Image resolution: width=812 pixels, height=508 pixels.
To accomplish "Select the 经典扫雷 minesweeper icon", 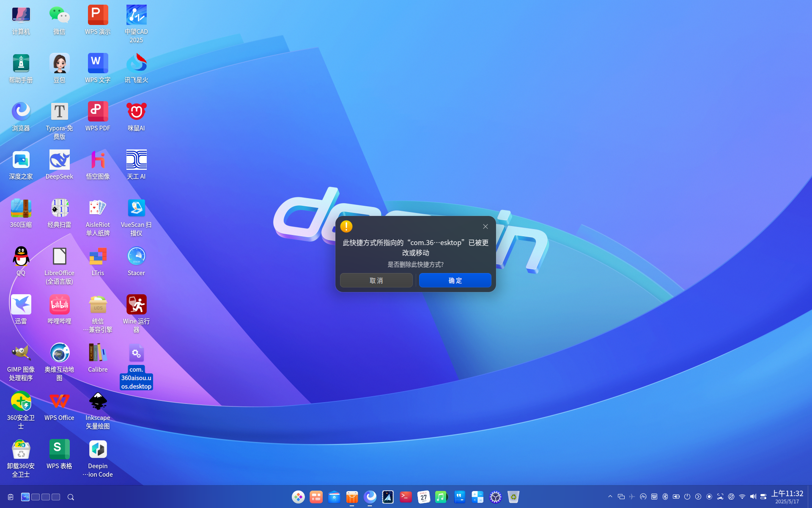I will [59, 213].
